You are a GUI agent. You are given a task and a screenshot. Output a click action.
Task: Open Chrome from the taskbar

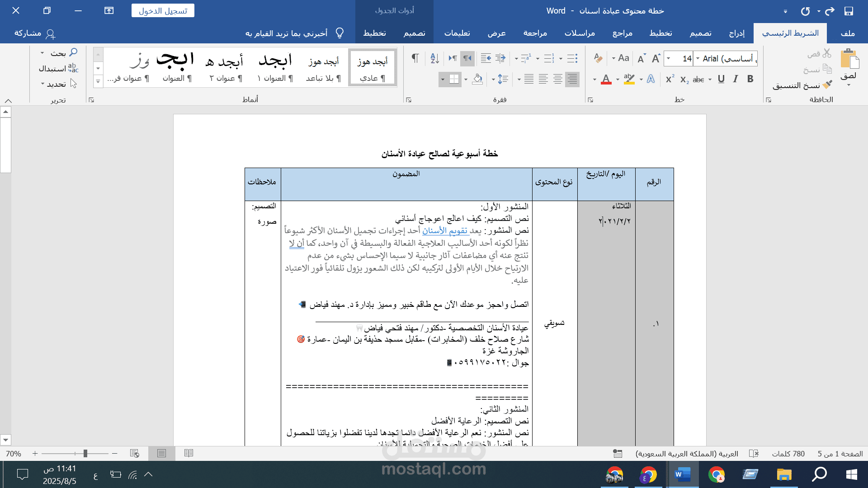(717, 475)
